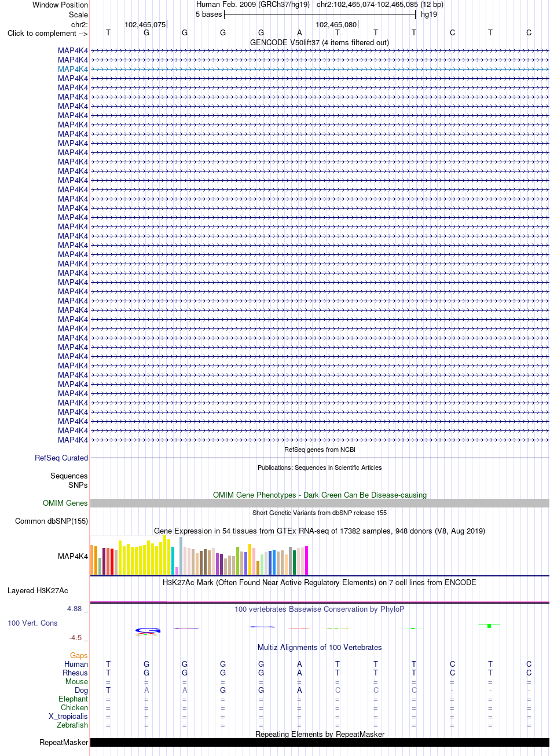Click the tall light-blue bar in GTEx chart
The width and height of the screenshot is (550, 756).
(181, 556)
